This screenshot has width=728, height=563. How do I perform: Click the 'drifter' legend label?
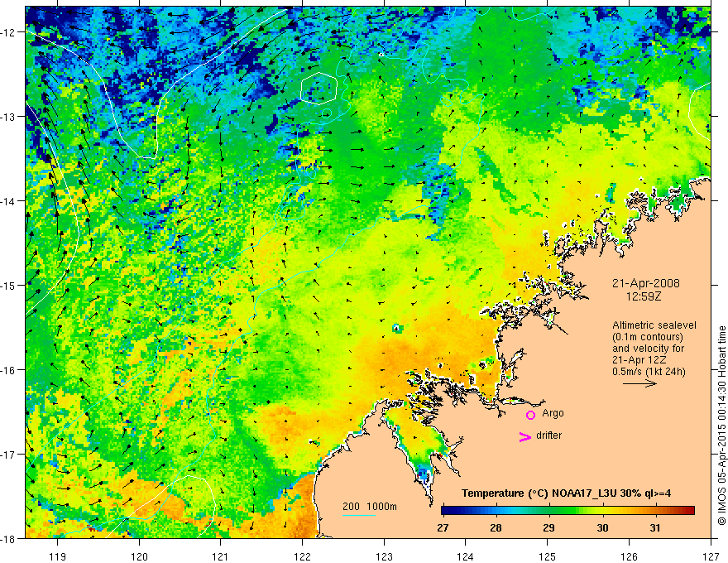click(548, 435)
